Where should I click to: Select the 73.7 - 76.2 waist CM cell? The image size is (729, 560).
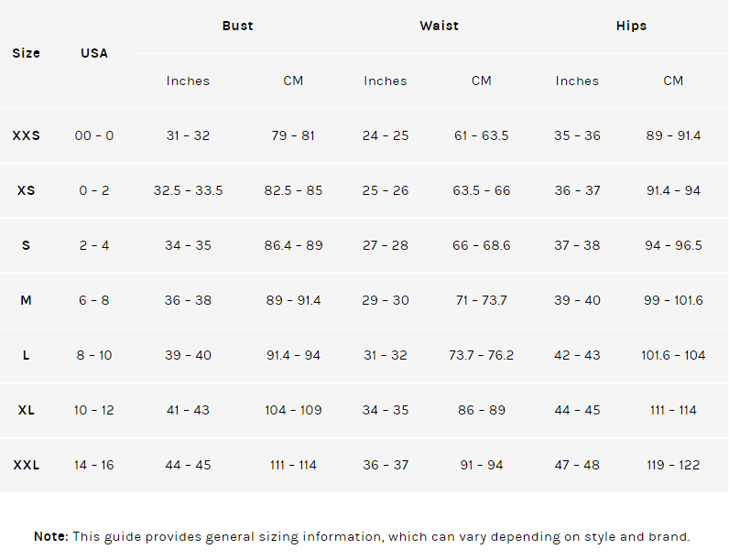481,355
